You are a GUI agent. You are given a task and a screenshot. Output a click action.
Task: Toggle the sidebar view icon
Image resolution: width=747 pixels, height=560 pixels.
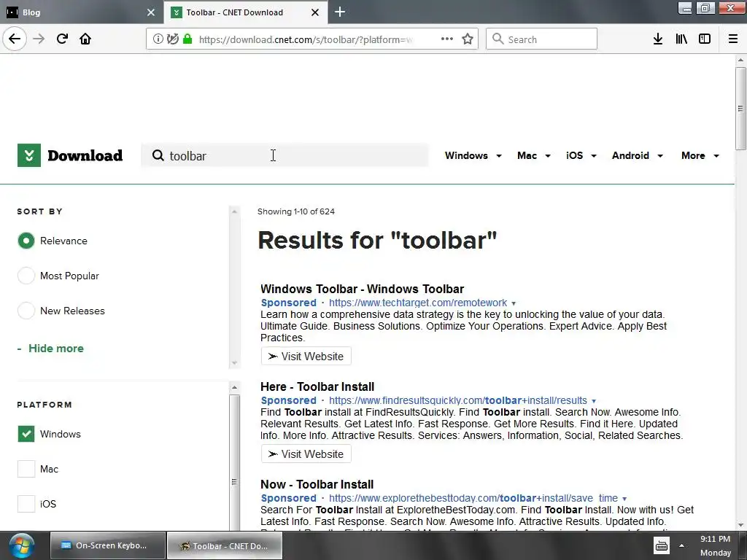[705, 39]
